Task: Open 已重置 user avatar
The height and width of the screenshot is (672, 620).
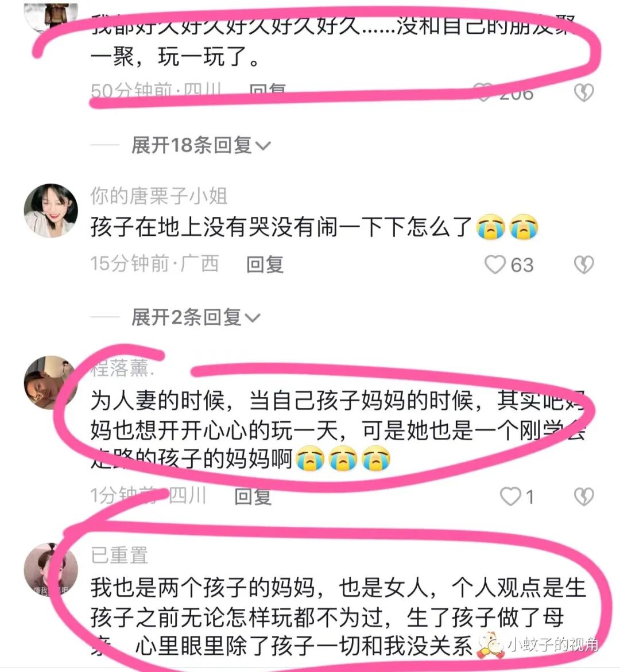Action: click(x=51, y=569)
